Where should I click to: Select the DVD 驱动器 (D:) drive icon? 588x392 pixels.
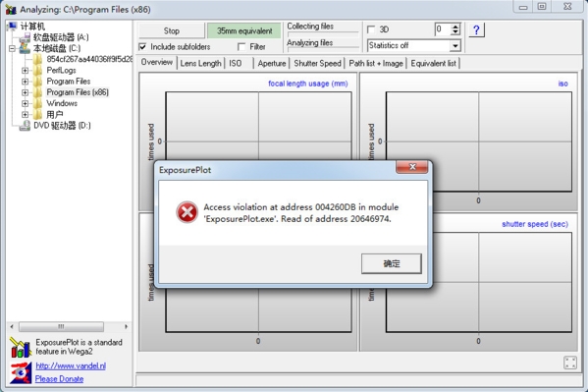[x=26, y=126]
